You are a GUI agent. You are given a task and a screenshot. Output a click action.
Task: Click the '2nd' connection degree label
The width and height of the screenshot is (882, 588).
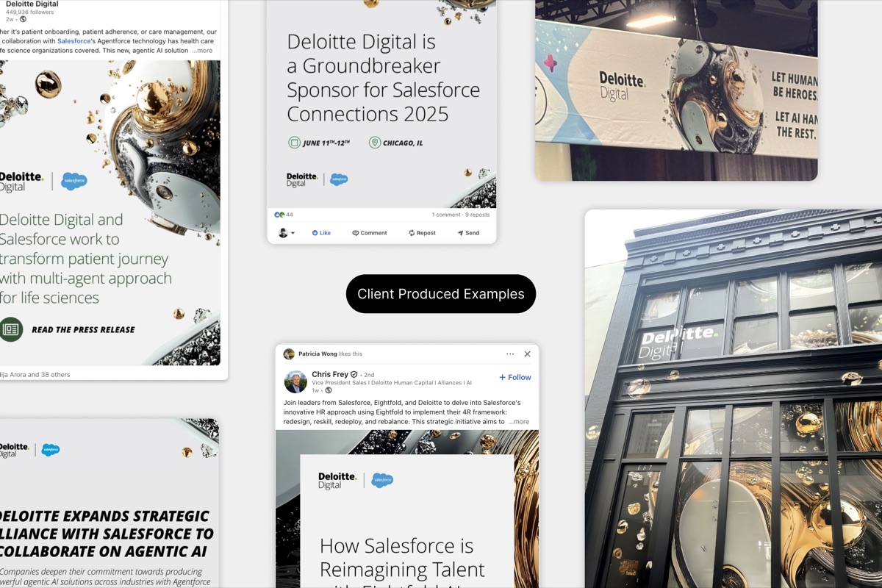369,375
